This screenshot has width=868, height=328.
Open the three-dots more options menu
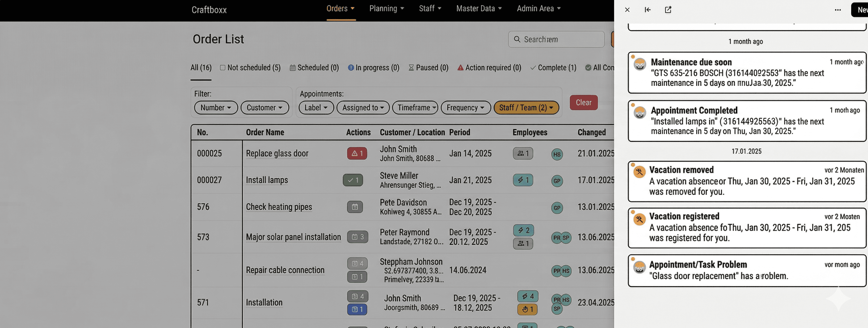[838, 10]
